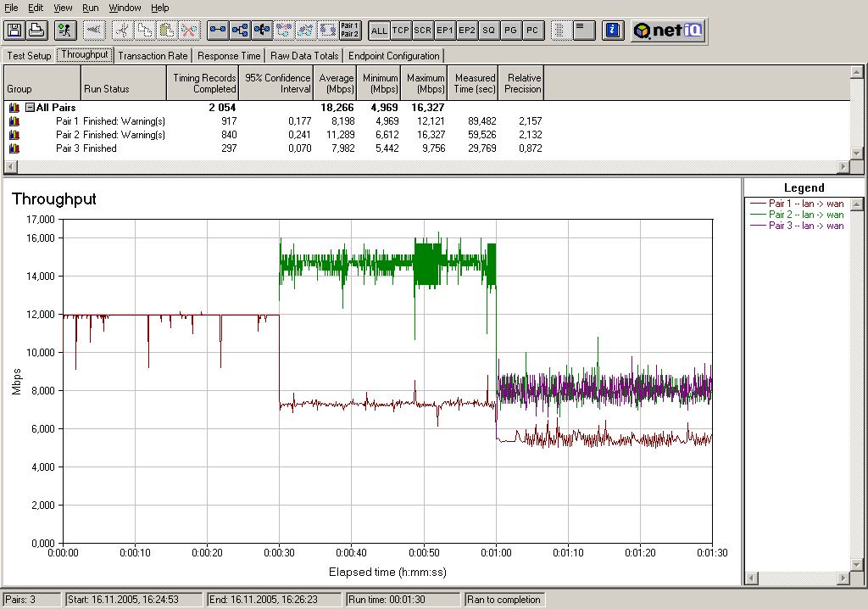
Task: Click the Pair 1 / Pair 2 toolbar icon
Action: tap(349, 30)
